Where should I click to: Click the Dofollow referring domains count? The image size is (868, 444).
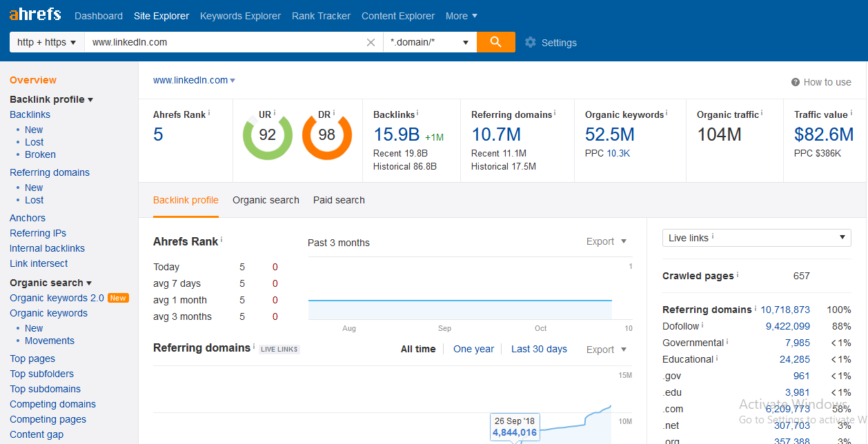pyautogui.click(x=787, y=325)
